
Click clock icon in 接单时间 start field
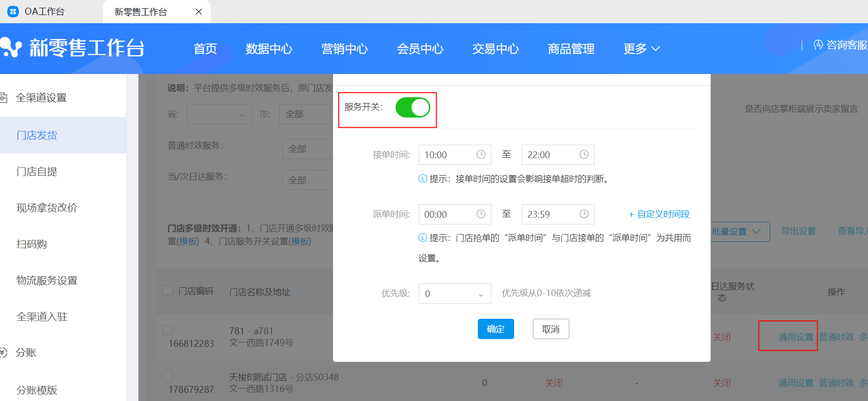pos(481,154)
